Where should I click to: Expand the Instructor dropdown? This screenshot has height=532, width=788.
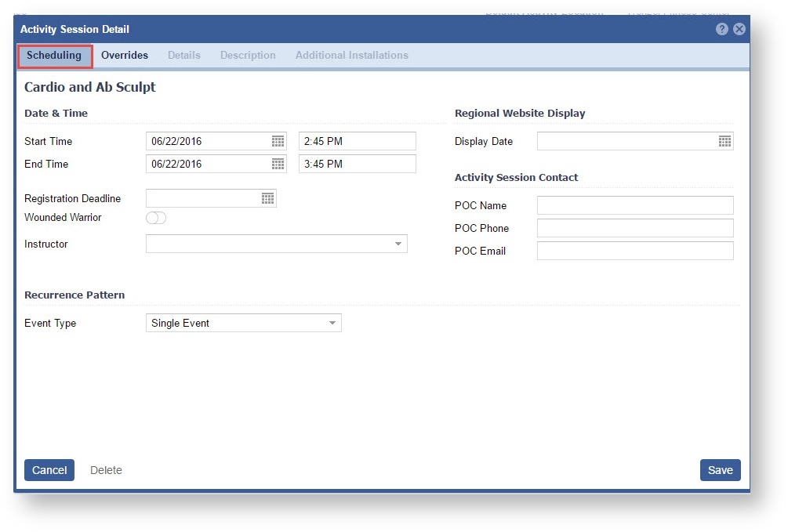[x=398, y=244]
